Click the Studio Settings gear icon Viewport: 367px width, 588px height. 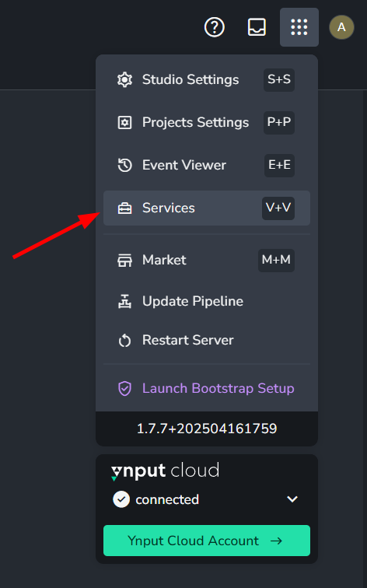(125, 80)
